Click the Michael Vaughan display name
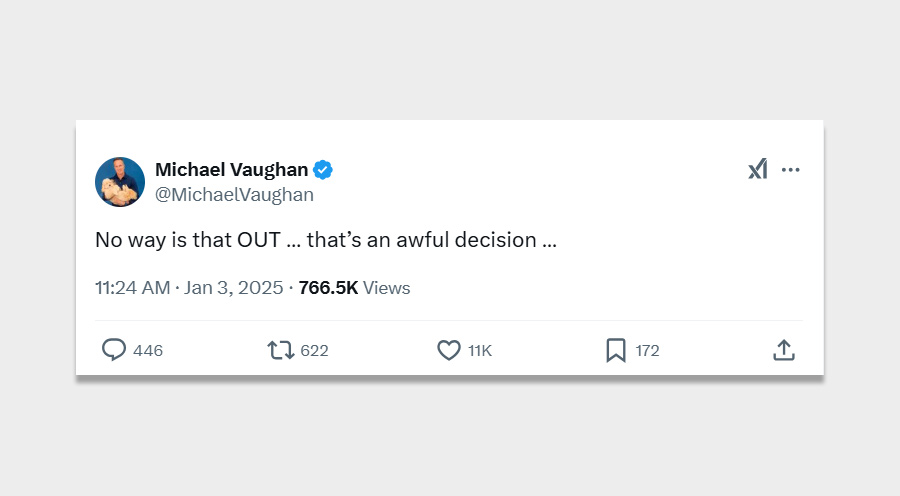Viewport: 900px width, 496px height. tap(232, 169)
